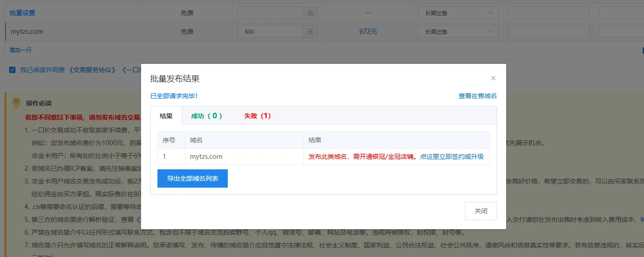Click 672元 price in mytzs.com row
Screen dimensions: 644x257
click(x=368, y=31)
